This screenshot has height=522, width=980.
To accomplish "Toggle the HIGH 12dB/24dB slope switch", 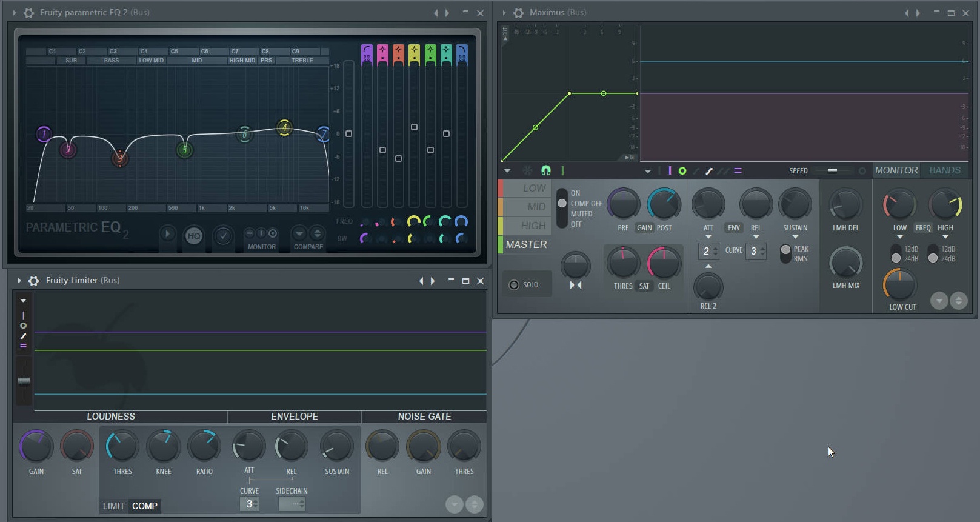I will pos(933,254).
